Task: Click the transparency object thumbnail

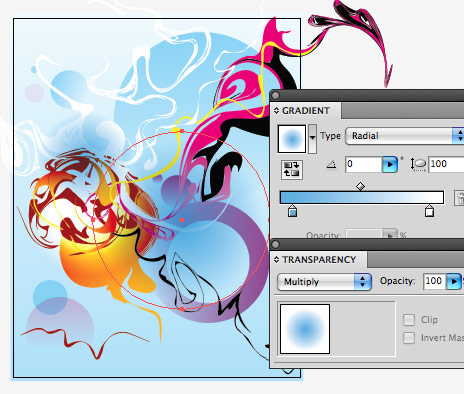Action: click(x=305, y=329)
